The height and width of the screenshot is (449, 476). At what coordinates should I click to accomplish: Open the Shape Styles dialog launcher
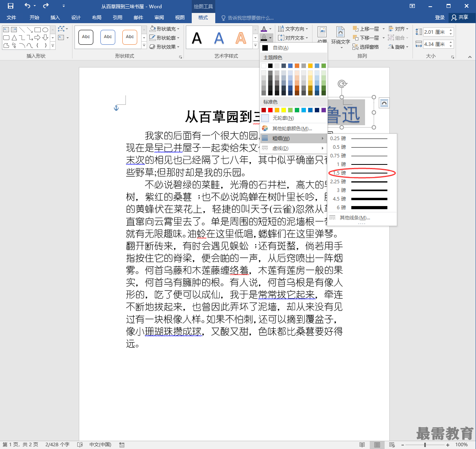coord(181,57)
